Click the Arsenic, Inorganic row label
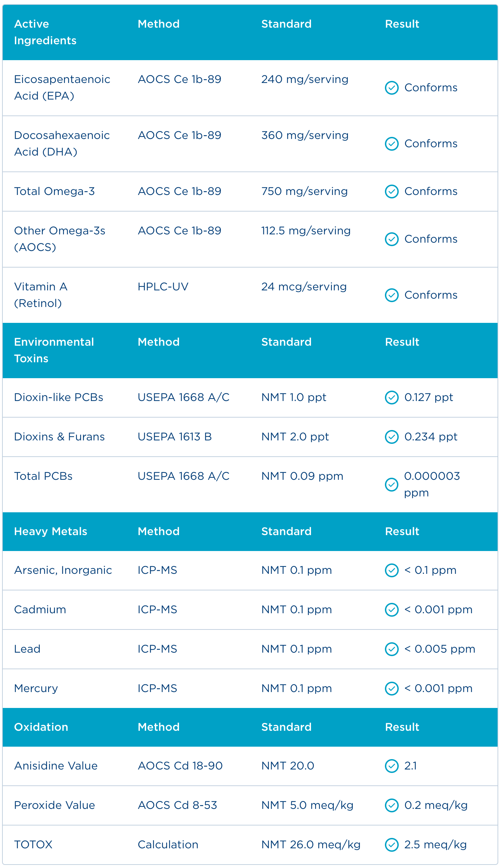Viewport: 501px width, 868px height. pos(63,570)
